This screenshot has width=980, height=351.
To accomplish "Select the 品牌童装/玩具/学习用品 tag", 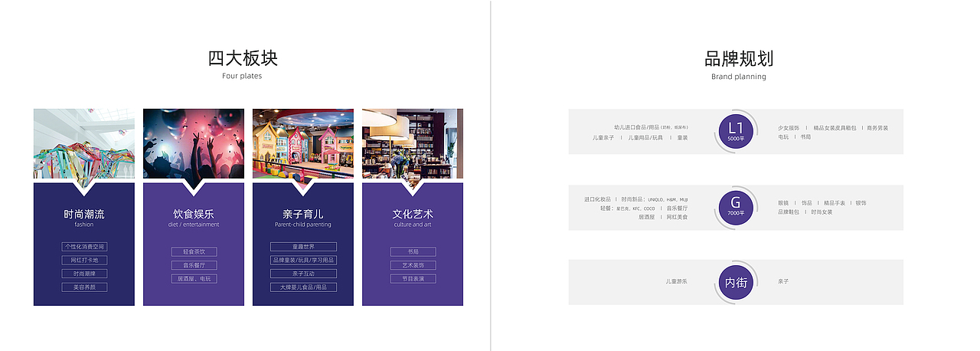I will [303, 260].
